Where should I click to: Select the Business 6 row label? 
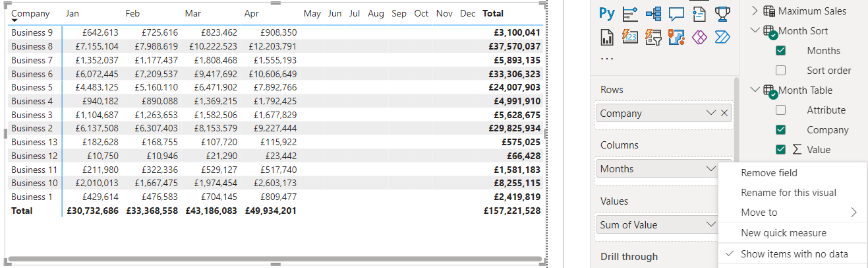pyautogui.click(x=32, y=74)
